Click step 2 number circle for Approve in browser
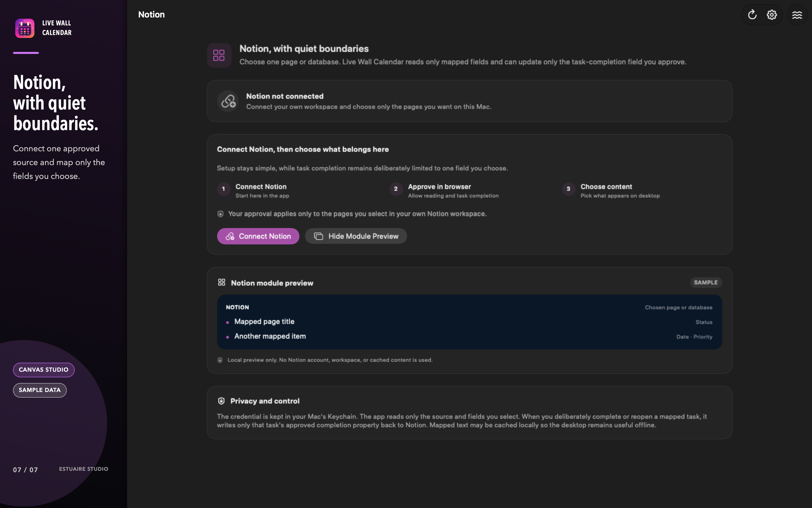Image resolution: width=812 pixels, height=508 pixels. click(x=396, y=189)
